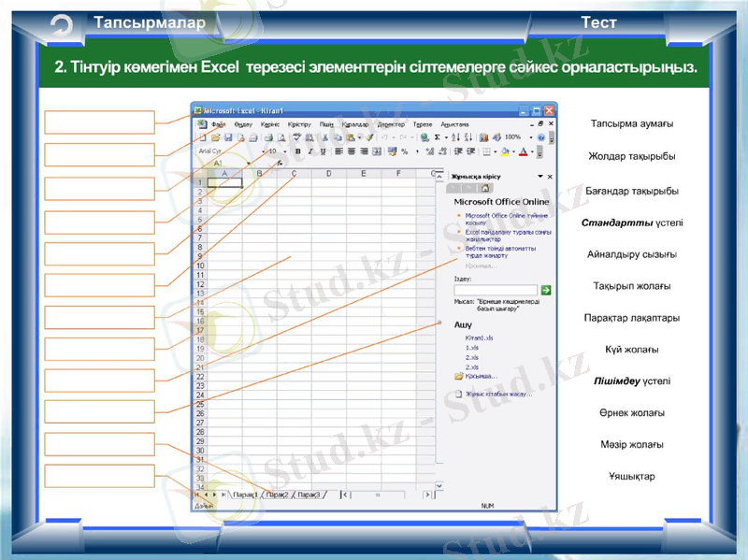This screenshot has width=748, height=560.
Task: Open the task pane title dropdown arrow
Action: coord(539,176)
